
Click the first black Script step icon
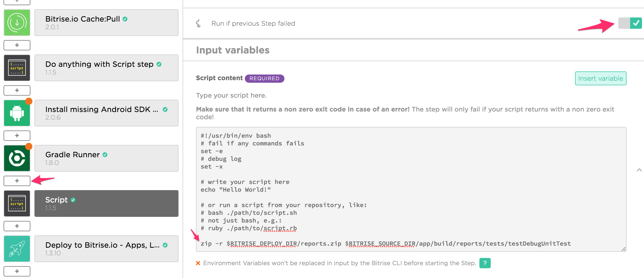click(x=17, y=68)
